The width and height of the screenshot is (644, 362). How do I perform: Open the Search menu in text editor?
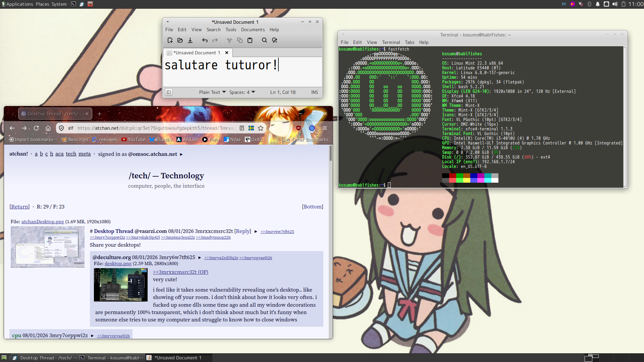[213, 29]
